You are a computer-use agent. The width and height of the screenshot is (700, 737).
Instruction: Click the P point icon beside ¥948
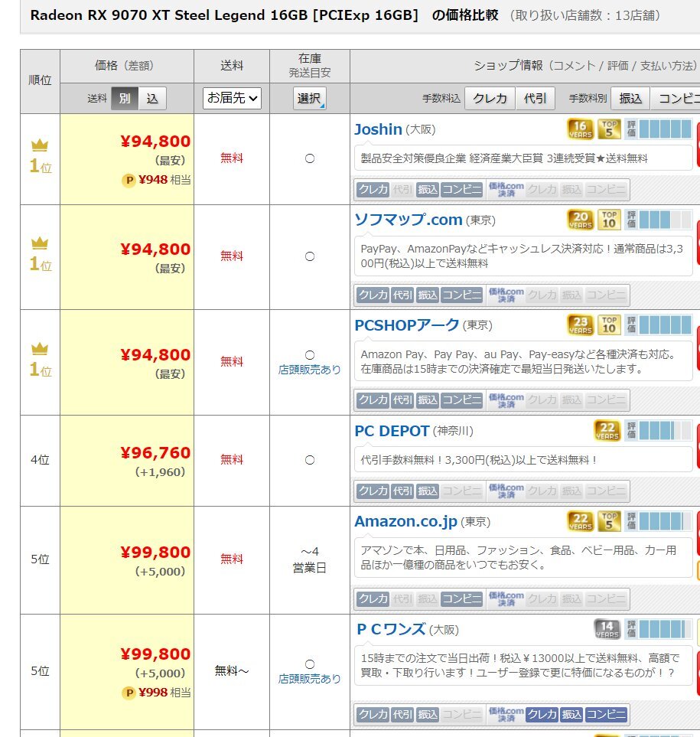point(129,180)
